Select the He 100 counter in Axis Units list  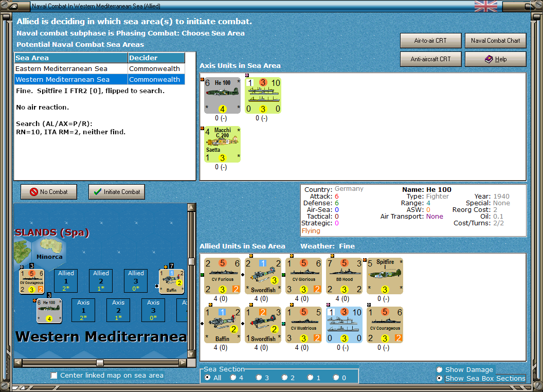pos(222,96)
